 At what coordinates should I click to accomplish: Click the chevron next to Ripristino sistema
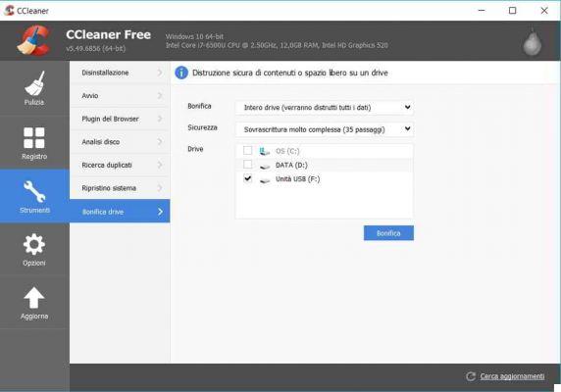pyautogui.click(x=160, y=188)
